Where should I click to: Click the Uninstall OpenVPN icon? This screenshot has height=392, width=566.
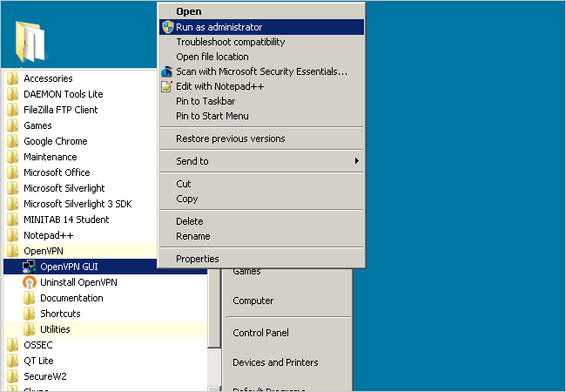[x=29, y=282]
